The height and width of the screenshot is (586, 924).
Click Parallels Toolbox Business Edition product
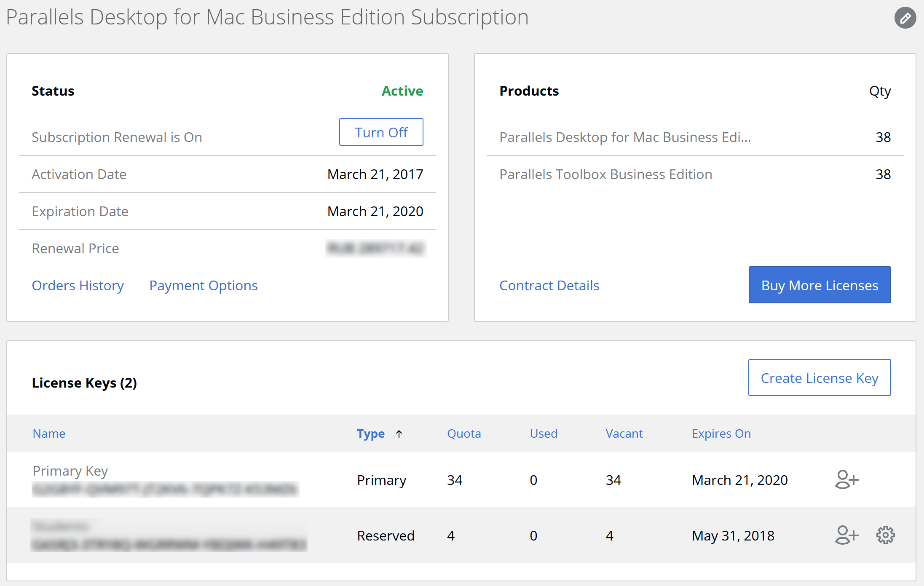(x=605, y=174)
